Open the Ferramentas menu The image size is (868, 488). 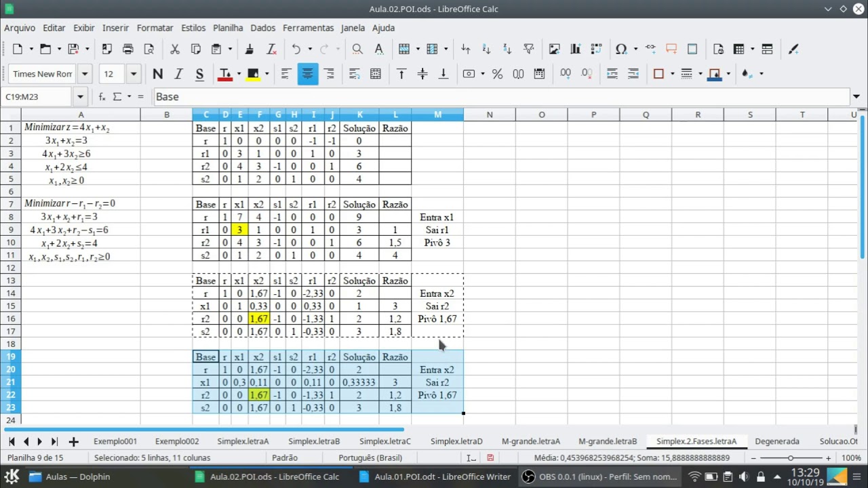coord(309,28)
